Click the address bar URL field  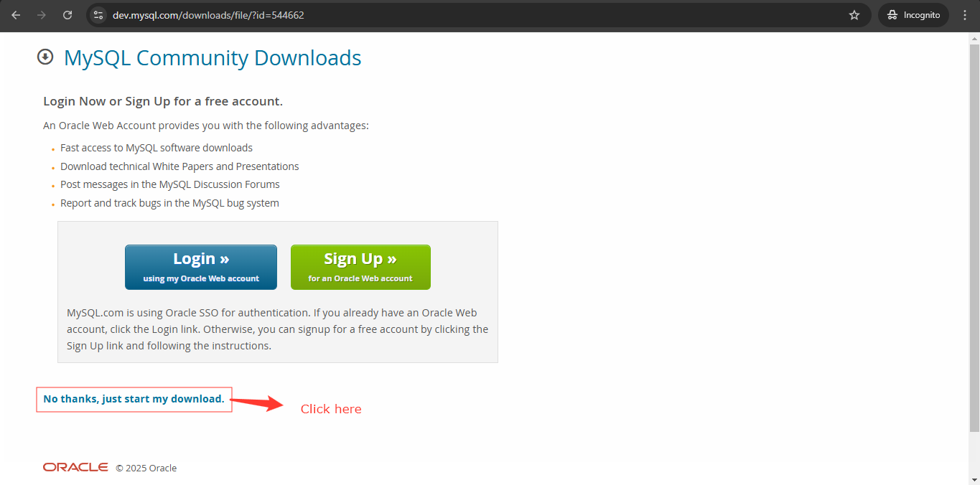click(x=474, y=15)
